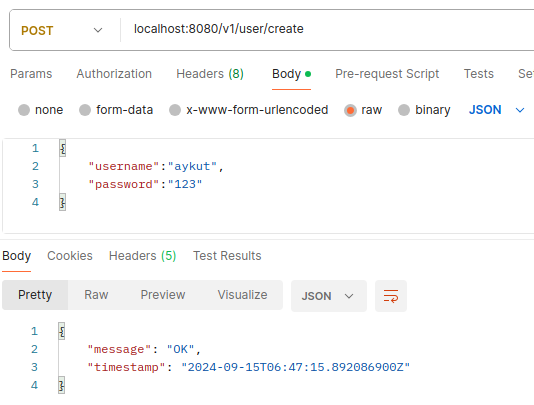Switch response view to Visualize
Screen dimensions: 534x405
tap(242, 295)
